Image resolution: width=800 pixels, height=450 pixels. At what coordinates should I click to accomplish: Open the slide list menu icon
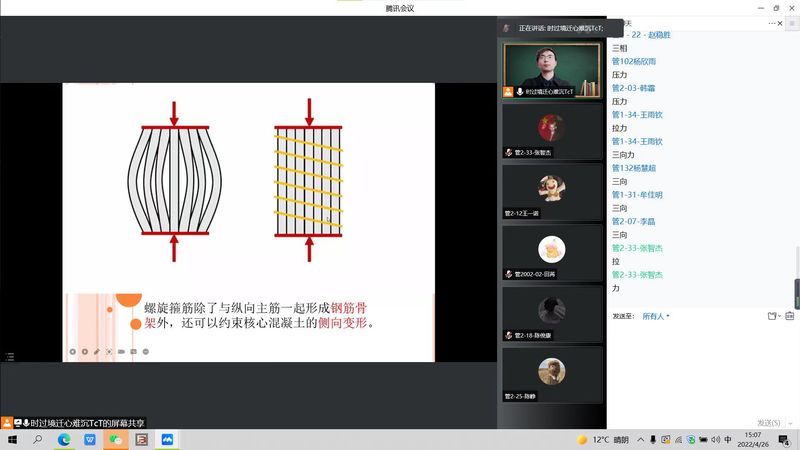tap(10, 356)
